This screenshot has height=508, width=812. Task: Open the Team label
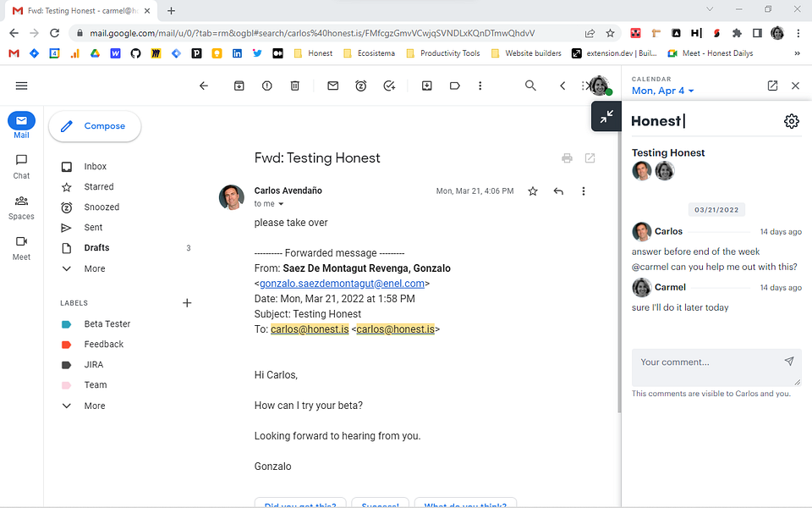96,385
